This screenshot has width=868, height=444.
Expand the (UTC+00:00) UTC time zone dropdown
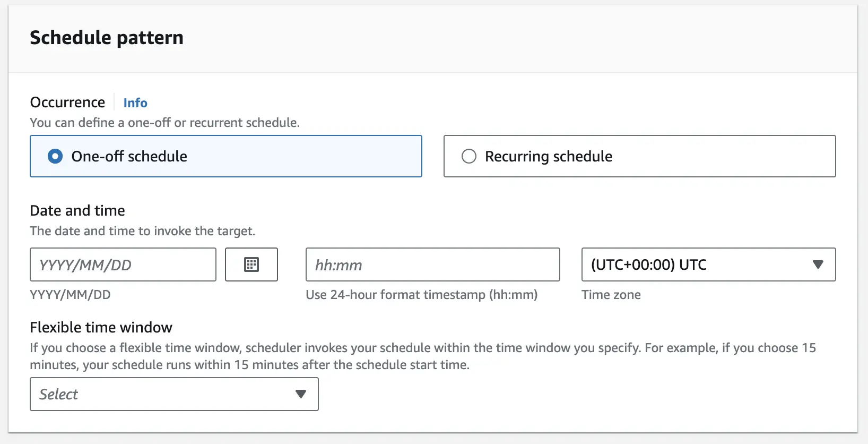point(709,264)
